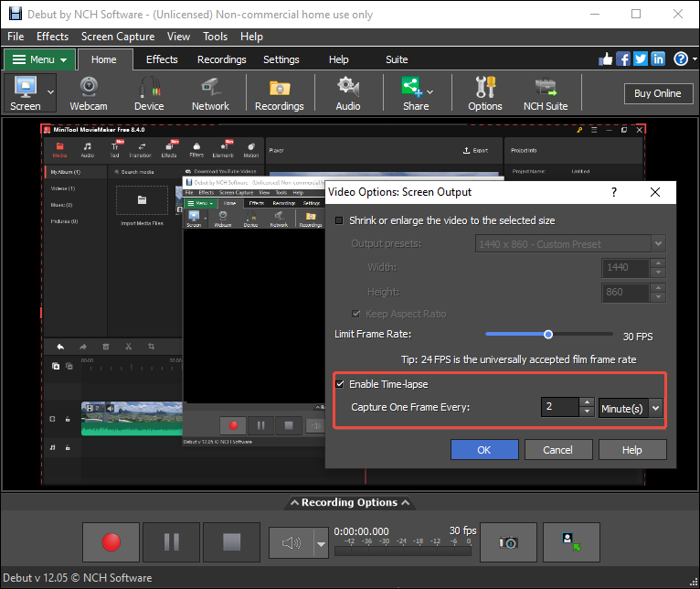Stop recording in bottom control bar
Image resolution: width=700 pixels, height=589 pixels.
(x=232, y=542)
